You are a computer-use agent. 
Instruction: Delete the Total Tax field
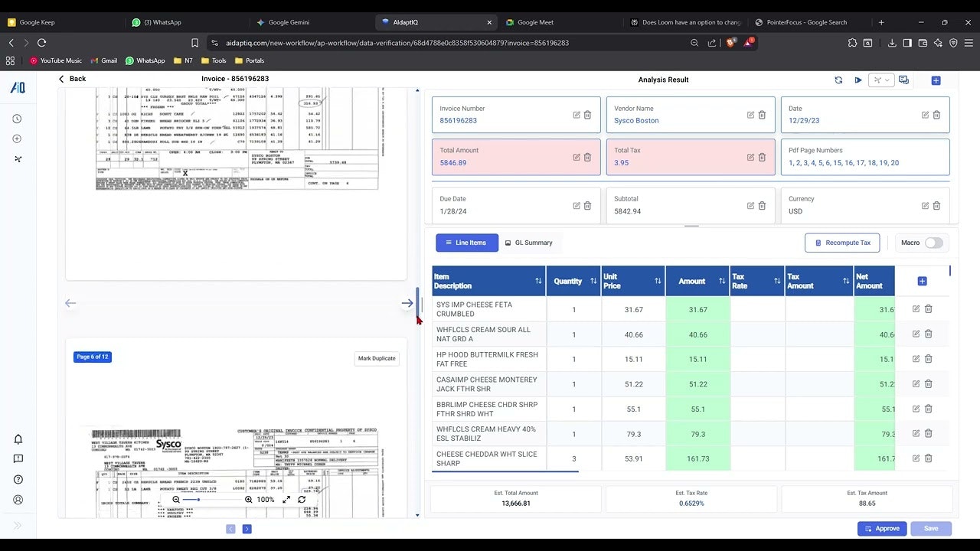click(x=762, y=157)
